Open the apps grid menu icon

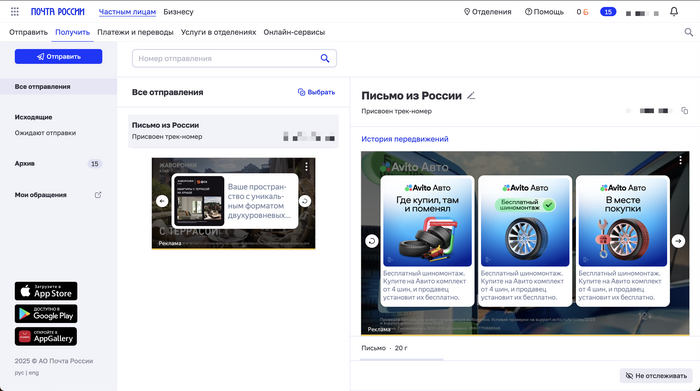pyautogui.click(x=15, y=12)
